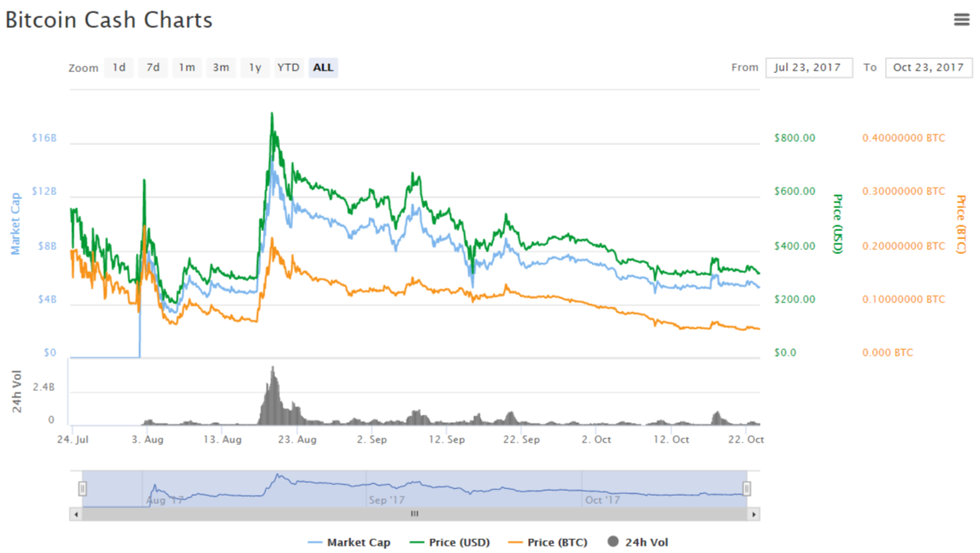Click the Aug '17 navigator label
The image size is (980, 553).
click(x=165, y=500)
